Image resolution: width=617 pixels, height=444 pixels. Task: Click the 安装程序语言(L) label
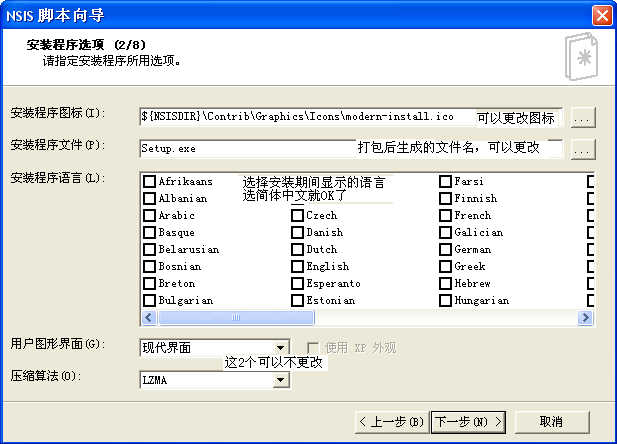click(x=58, y=178)
